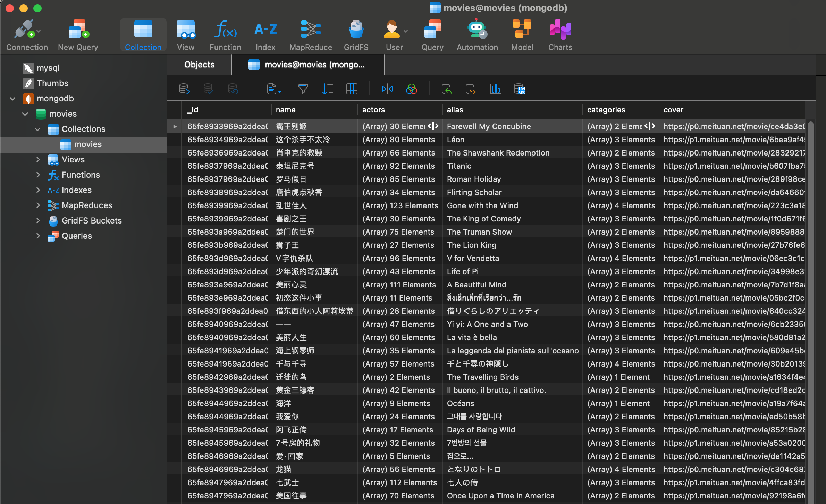Click the 'V for Vendetta' cell

tap(512, 258)
